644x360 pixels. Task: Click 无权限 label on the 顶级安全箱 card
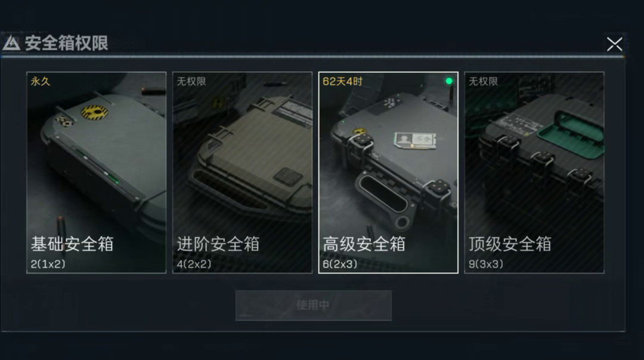click(x=484, y=81)
